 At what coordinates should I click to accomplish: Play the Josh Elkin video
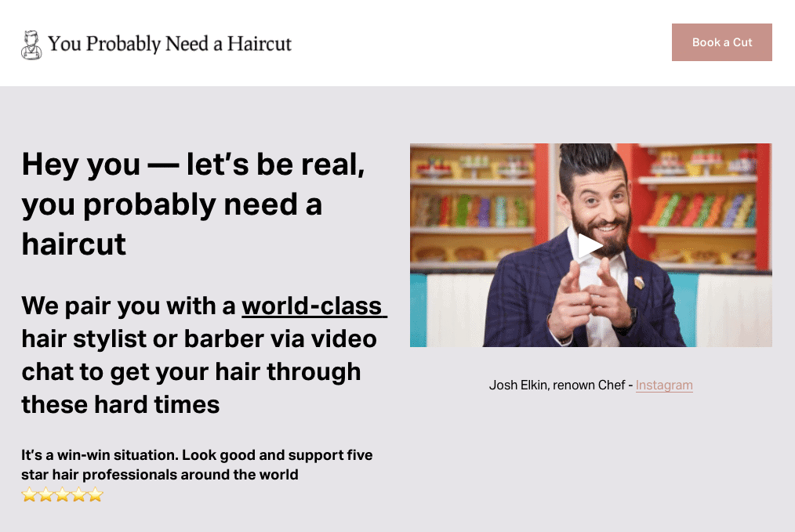click(x=590, y=246)
